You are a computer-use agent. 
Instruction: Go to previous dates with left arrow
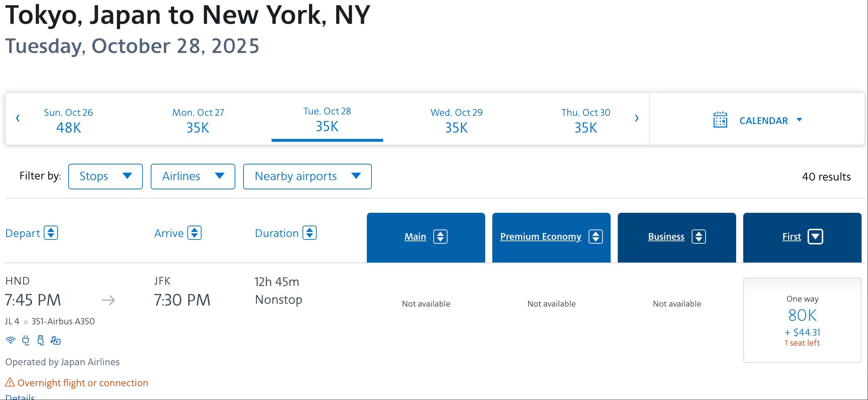tap(18, 118)
